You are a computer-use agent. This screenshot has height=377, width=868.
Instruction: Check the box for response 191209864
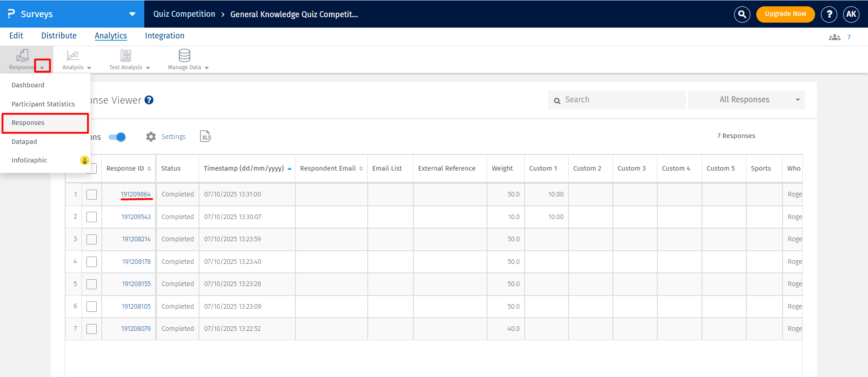[x=92, y=195]
